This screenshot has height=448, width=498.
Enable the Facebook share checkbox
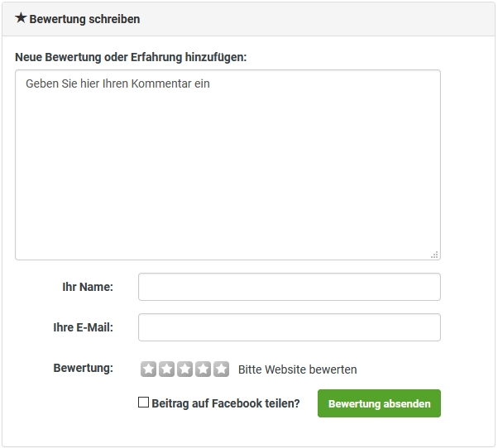click(x=144, y=403)
